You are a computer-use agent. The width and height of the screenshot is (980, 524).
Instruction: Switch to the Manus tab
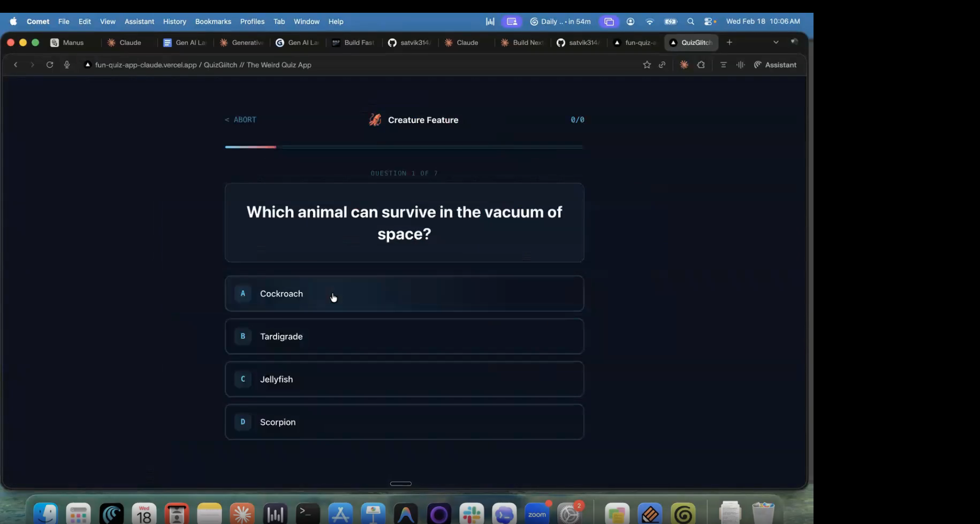click(x=68, y=43)
